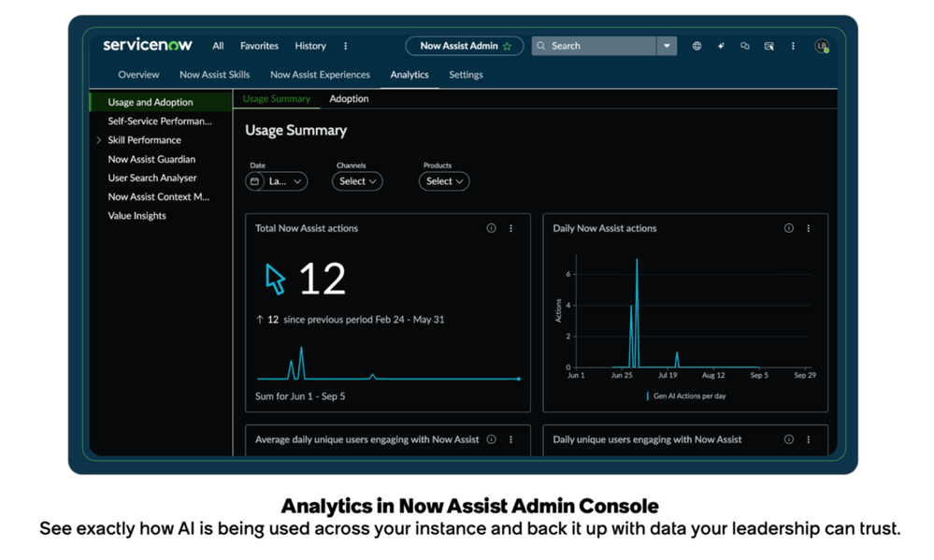Select Now Assist Guardian in the sidebar
934x560 pixels.
point(152,159)
